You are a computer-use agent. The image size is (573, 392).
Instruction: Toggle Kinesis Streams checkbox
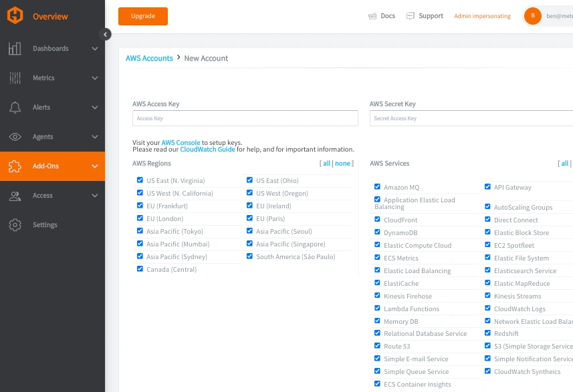tap(487, 296)
